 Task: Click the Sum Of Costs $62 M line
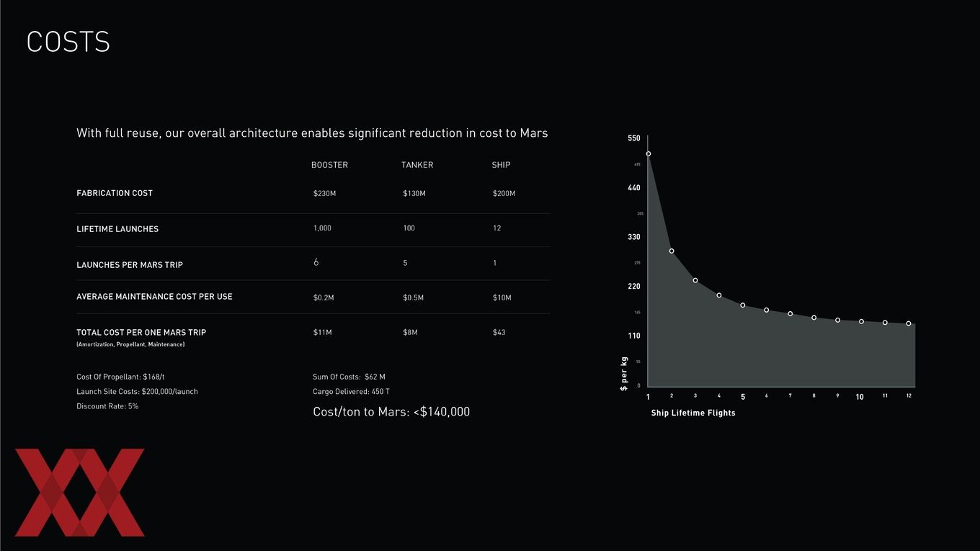[349, 377]
